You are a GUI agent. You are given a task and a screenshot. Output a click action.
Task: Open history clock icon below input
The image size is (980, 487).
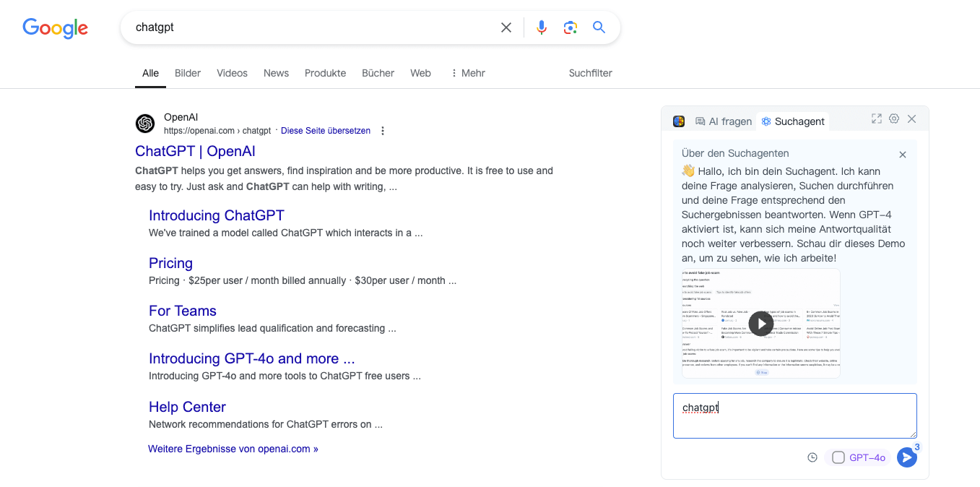click(812, 457)
